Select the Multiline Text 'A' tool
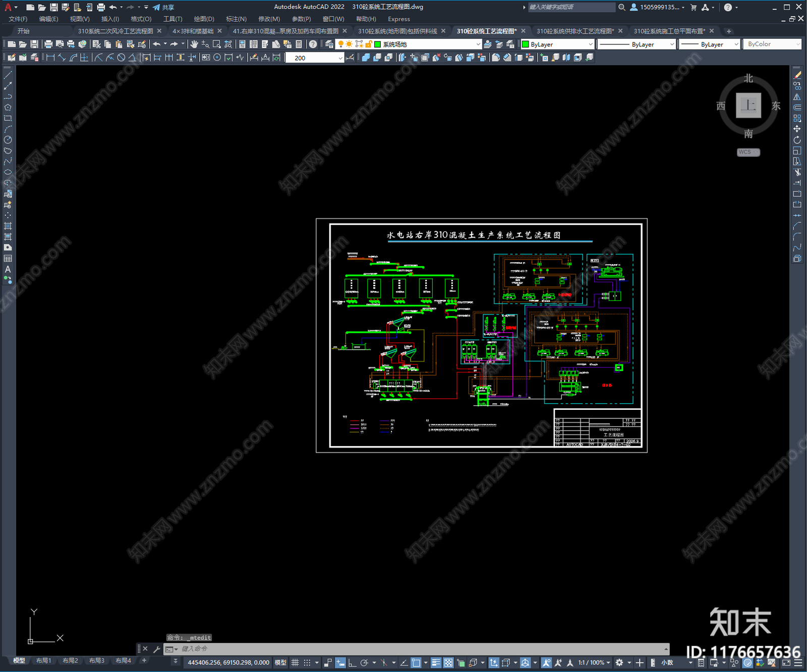 pyautogui.click(x=8, y=269)
